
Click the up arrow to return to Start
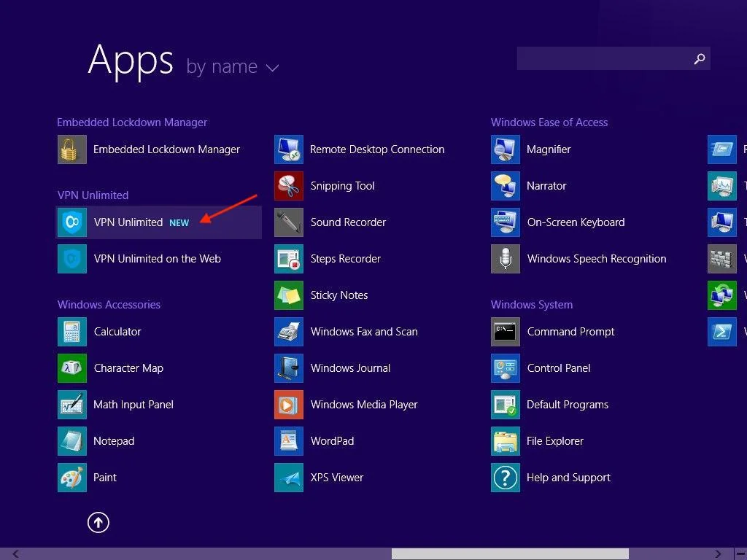[98, 522]
